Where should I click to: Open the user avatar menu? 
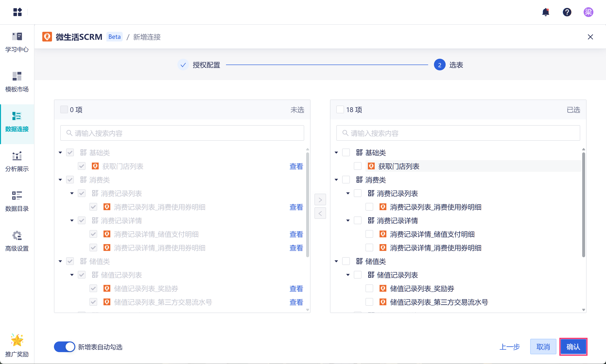pyautogui.click(x=588, y=12)
